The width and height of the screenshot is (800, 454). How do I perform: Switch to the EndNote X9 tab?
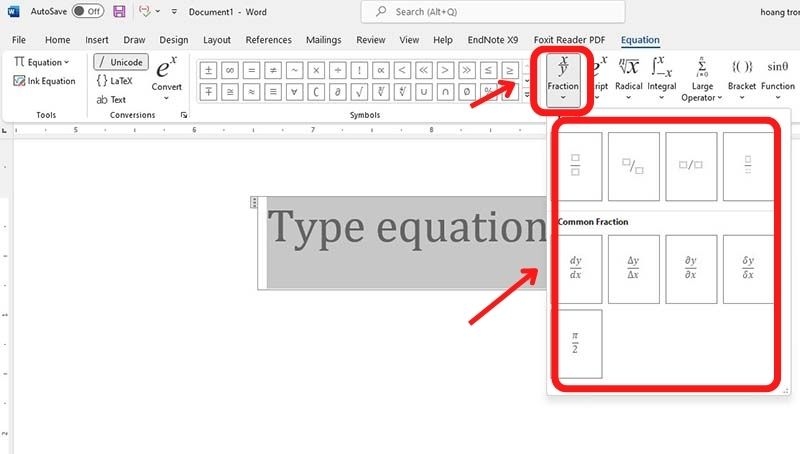click(x=493, y=40)
